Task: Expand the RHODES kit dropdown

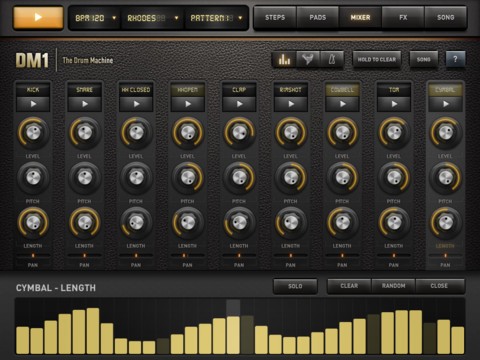Action: [153, 18]
